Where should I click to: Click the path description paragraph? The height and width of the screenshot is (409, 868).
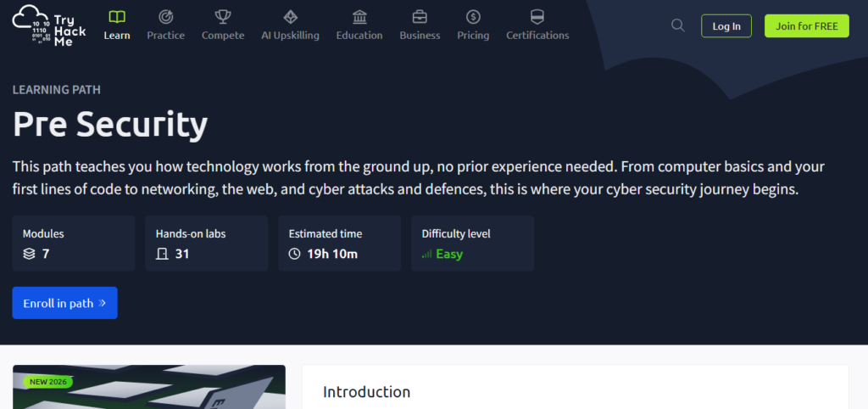[419, 178]
